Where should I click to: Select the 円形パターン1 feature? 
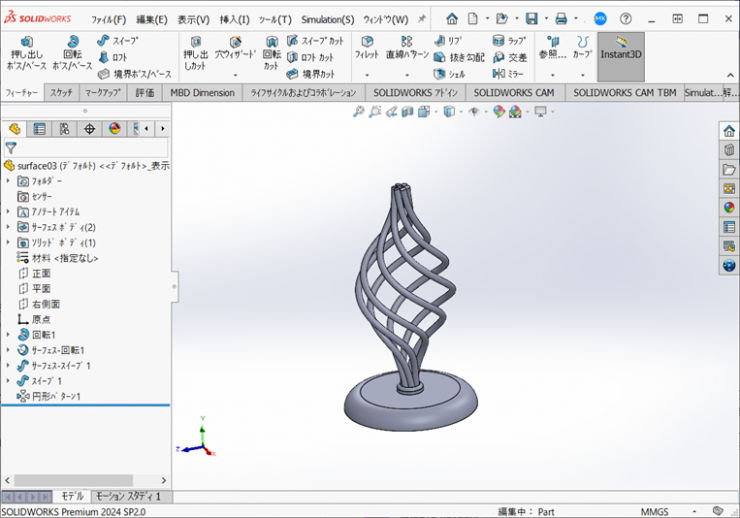click(x=55, y=396)
